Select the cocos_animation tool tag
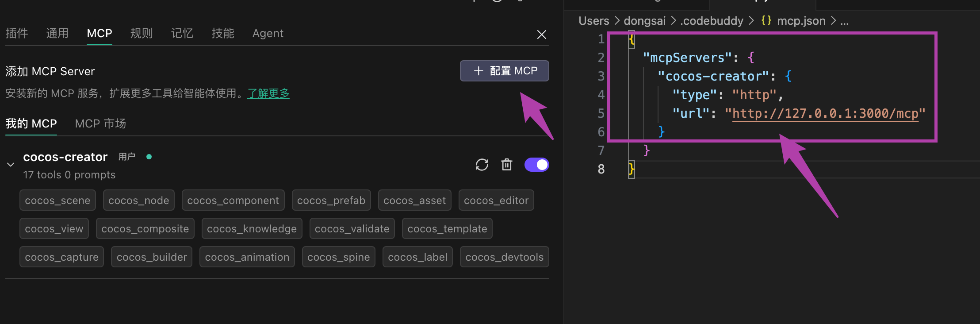The width and height of the screenshot is (980, 324). point(247,257)
